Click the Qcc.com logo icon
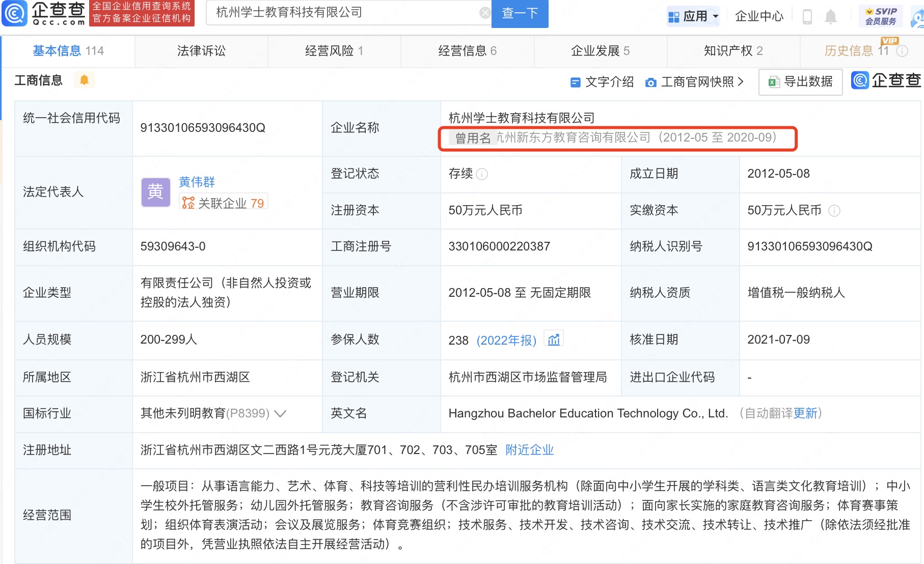This screenshot has width=924, height=564. tap(14, 13)
